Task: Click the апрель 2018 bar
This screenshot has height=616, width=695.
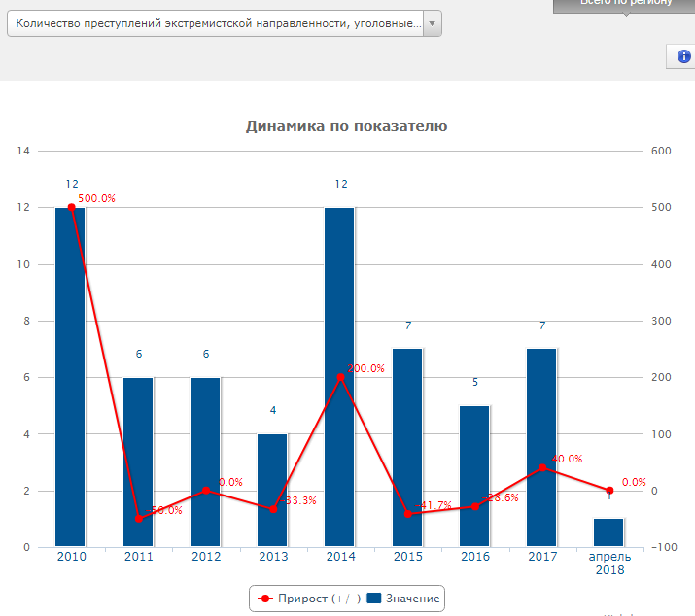Action: [x=608, y=531]
